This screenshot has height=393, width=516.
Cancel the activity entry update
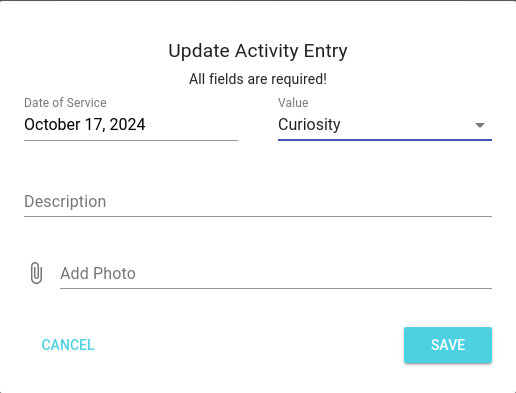pyautogui.click(x=68, y=345)
